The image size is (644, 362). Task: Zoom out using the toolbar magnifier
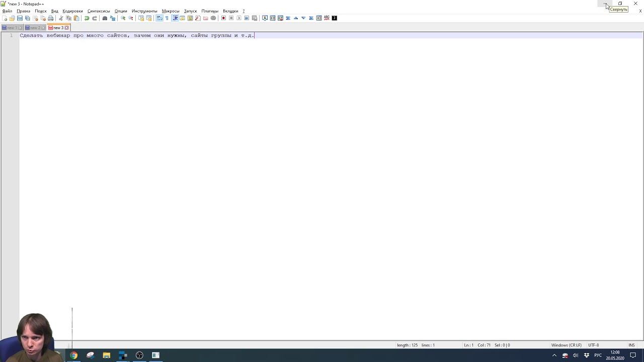[131, 18]
